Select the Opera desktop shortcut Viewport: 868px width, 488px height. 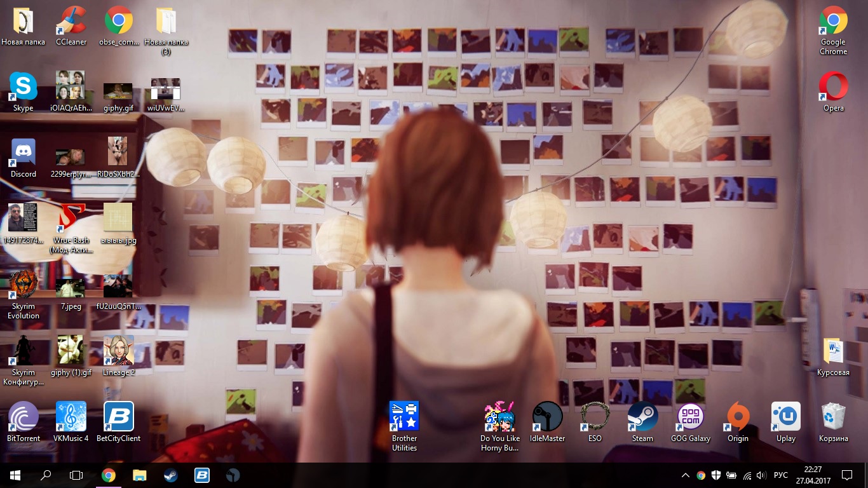tap(834, 91)
